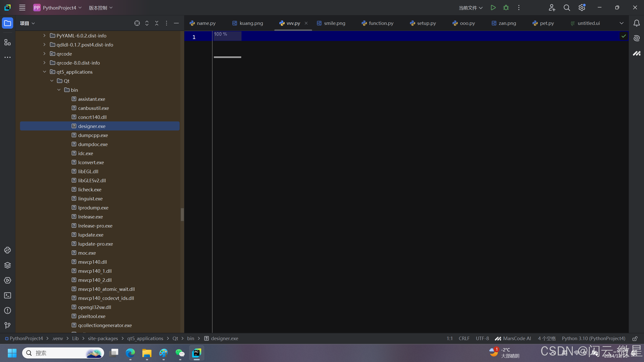Click the green Run button
The image size is (644, 362).
point(493,8)
